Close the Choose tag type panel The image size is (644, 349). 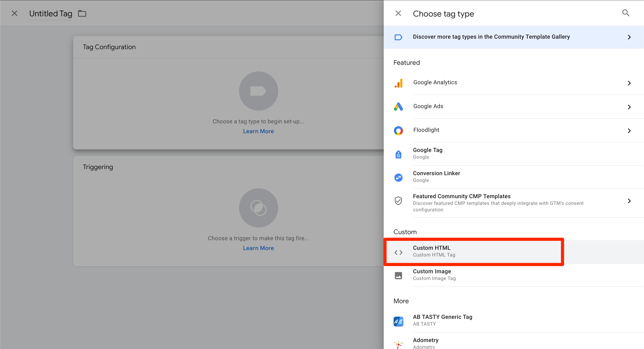(398, 13)
